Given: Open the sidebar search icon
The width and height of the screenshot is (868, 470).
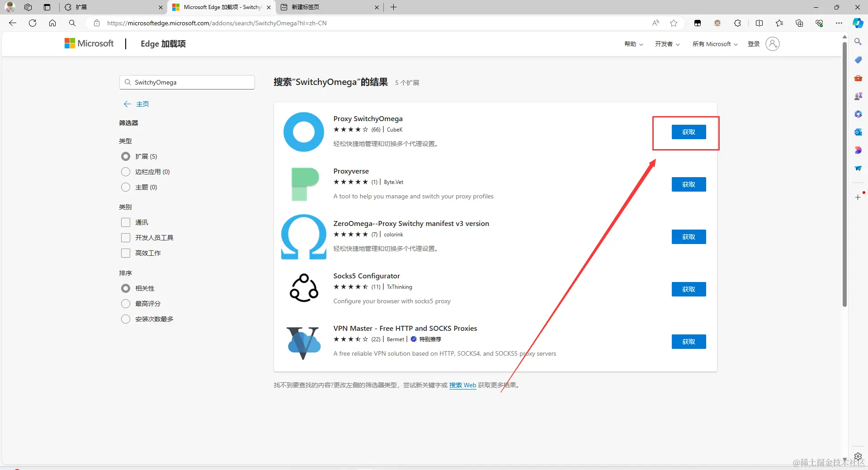Looking at the screenshot, I should pos(858,42).
